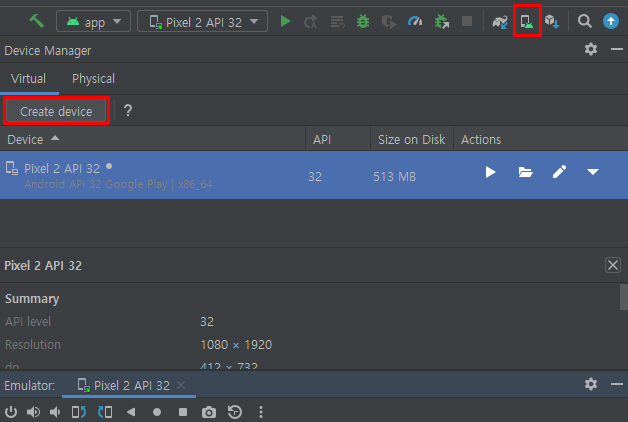Attach debugger to Android process icon
Screen dimensions: 628x422
tap(441, 22)
